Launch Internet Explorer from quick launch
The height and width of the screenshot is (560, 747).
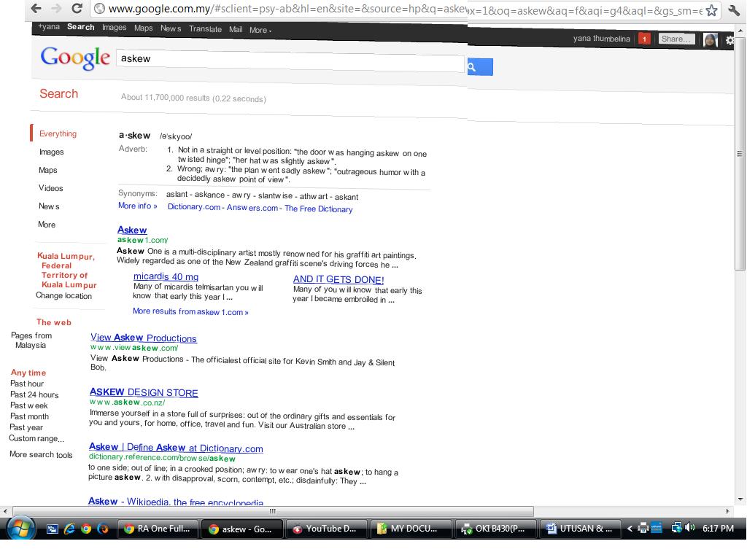point(69,529)
